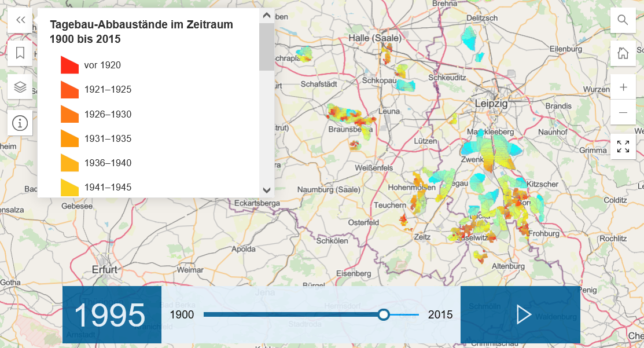The width and height of the screenshot is (644, 348).
Task: Zoom in with the plus button
Action: [623, 87]
